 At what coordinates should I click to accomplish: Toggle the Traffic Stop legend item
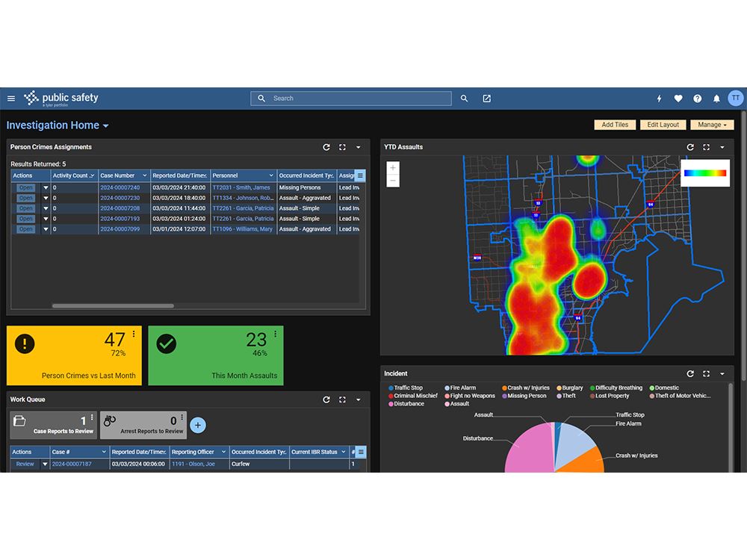406,388
